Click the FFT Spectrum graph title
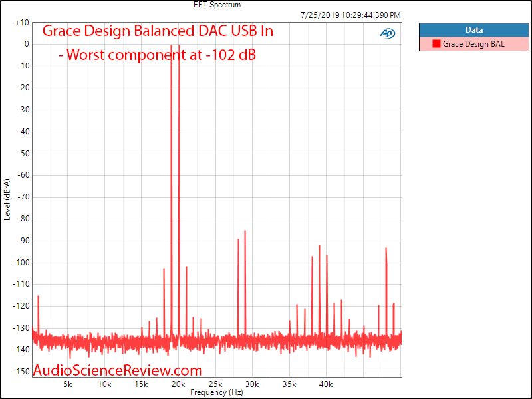Screen dimensions: 532x399 tap(217, 5)
